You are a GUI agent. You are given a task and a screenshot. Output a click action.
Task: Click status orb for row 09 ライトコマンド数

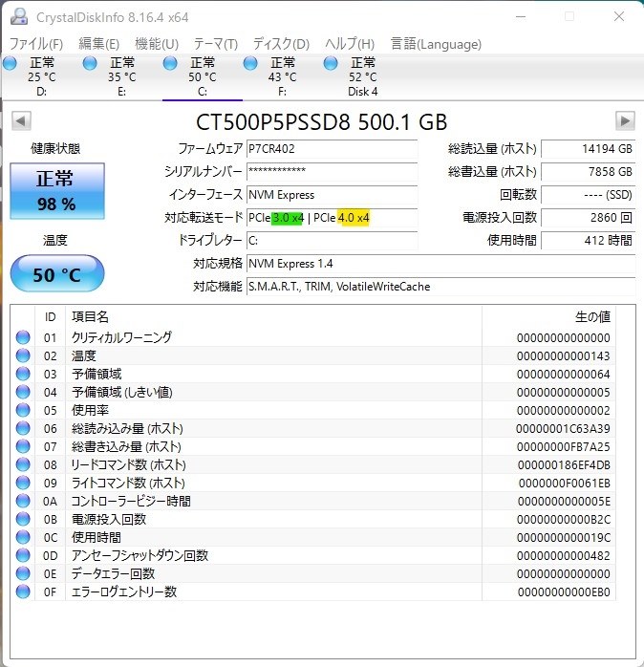[x=23, y=483]
